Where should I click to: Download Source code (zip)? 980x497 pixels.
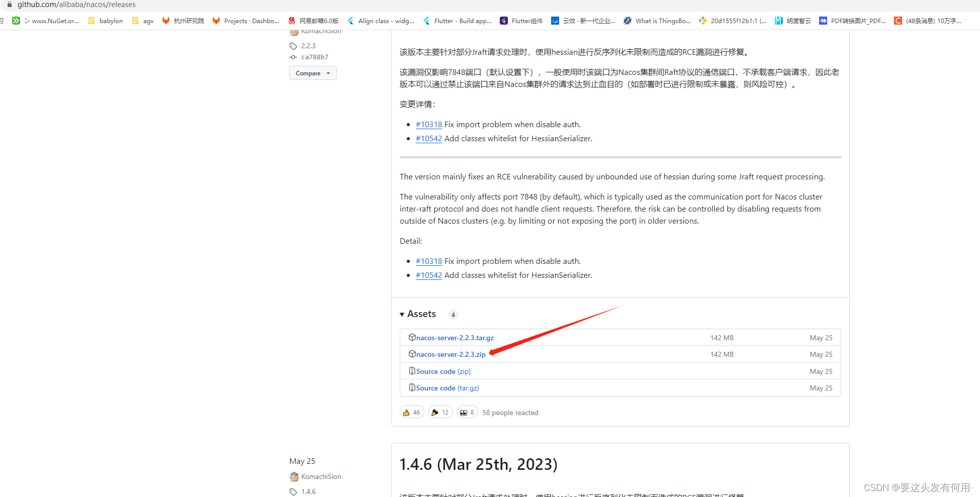pos(443,371)
